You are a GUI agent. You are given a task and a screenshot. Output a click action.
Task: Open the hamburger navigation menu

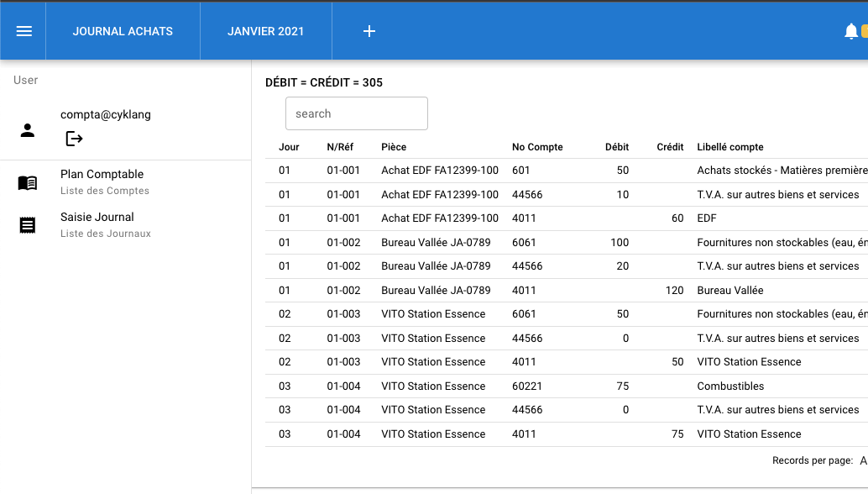point(24,31)
